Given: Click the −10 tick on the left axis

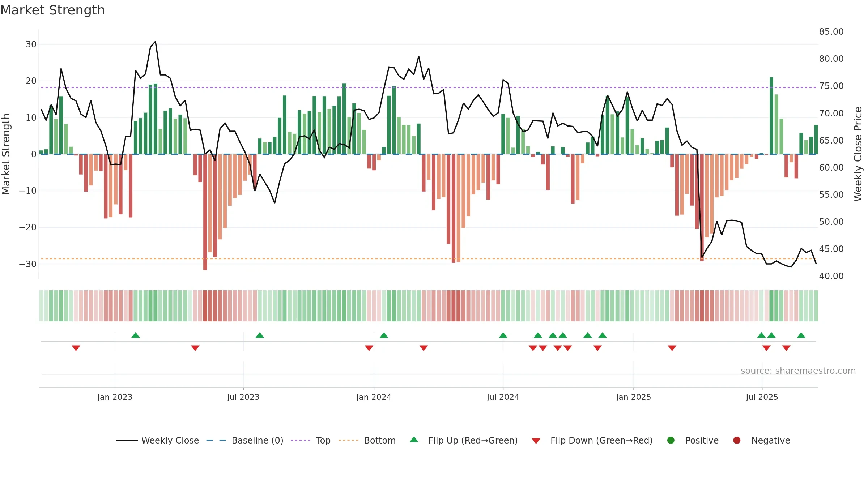Looking at the screenshot, I should click(28, 191).
